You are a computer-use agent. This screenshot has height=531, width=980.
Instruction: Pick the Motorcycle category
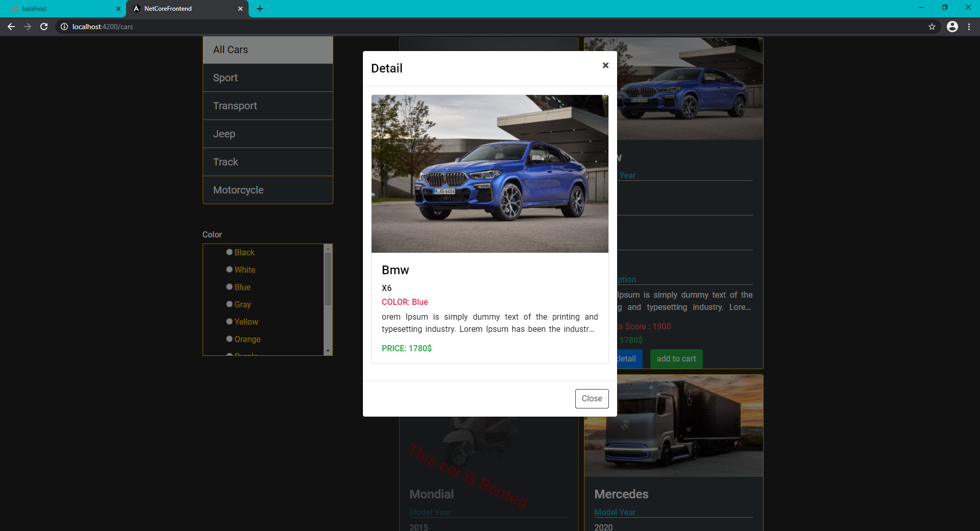point(268,190)
